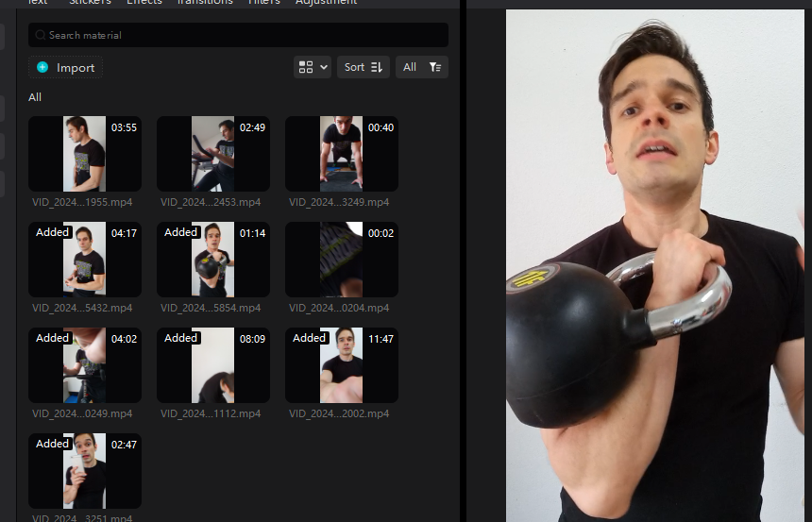Screen dimensions: 812x522
Task: Click file name VID_2024...2002.mp4
Action: (x=339, y=413)
